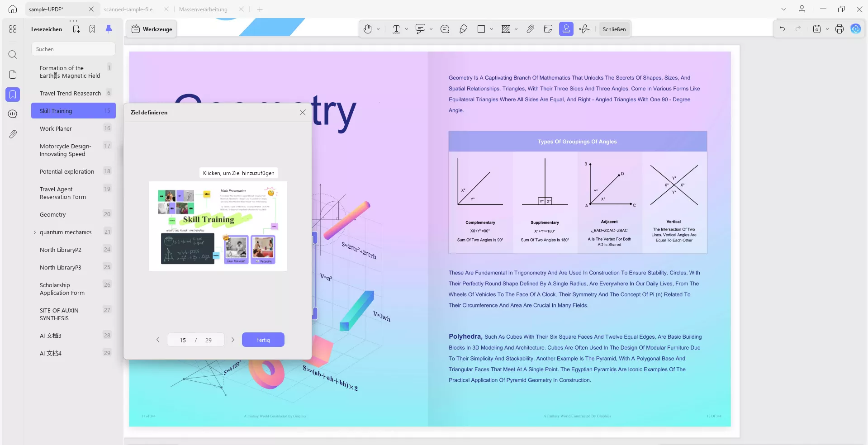Viewport: 868px width, 445px height.
Task: Open the page view sidebar icon
Action: pyautogui.click(x=13, y=75)
